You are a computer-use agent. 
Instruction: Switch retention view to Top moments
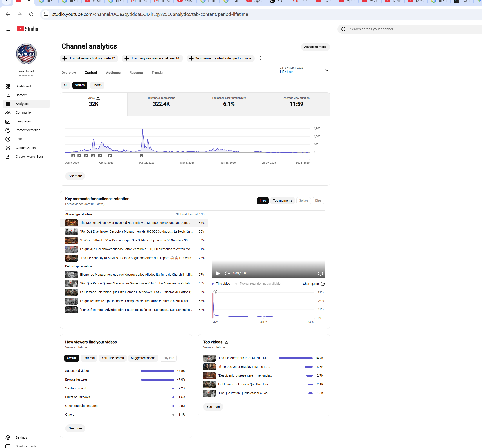(282, 201)
